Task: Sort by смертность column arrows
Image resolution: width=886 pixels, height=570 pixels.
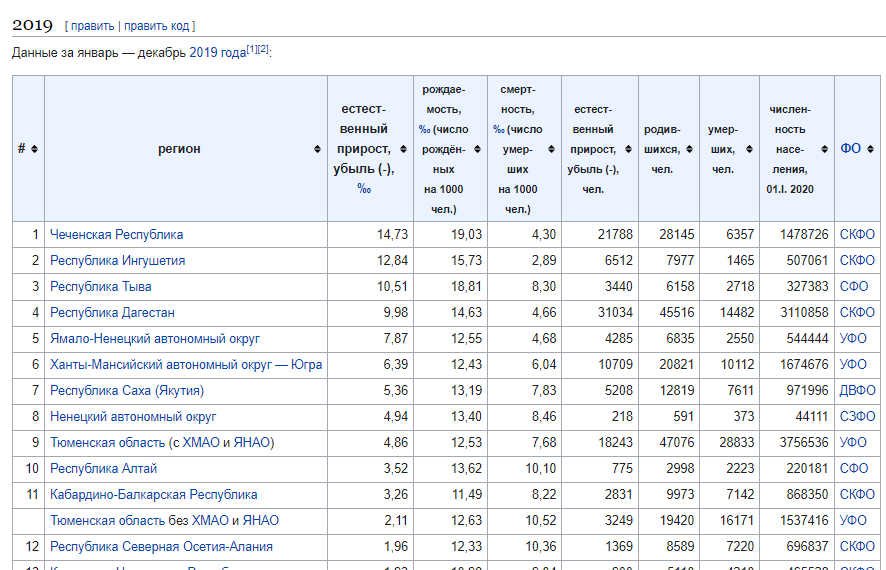Action: pos(551,149)
